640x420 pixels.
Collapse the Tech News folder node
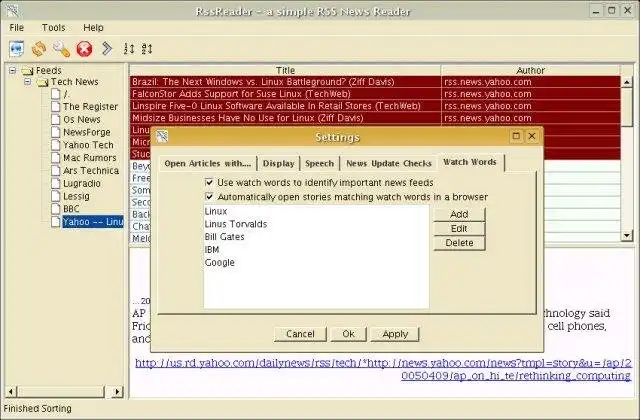(27, 82)
